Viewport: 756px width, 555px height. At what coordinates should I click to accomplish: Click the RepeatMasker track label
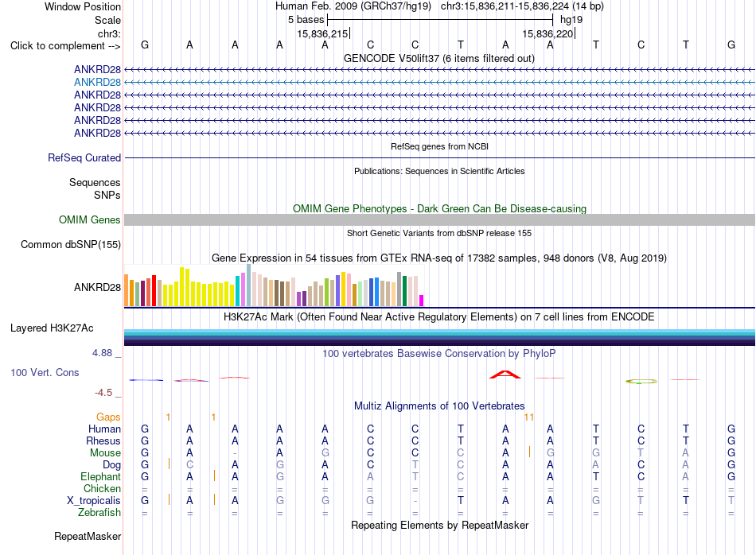(x=88, y=537)
